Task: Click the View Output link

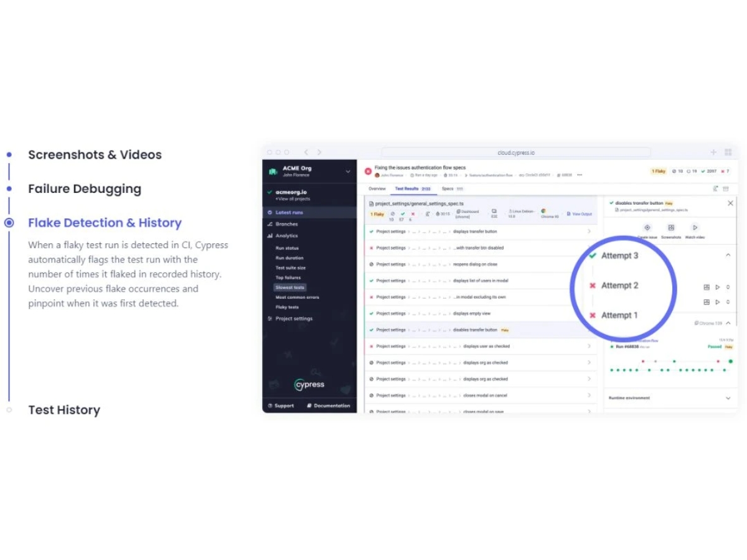Action: pos(580,214)
